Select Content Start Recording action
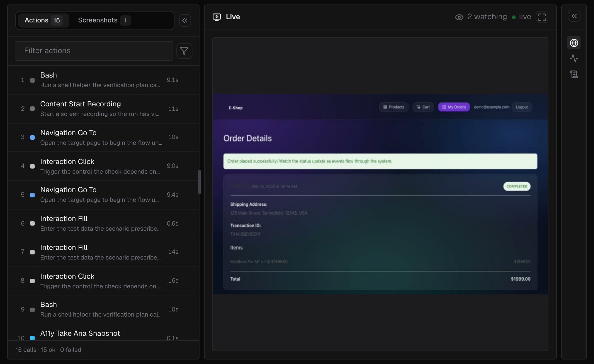Screen dimensions: 594x364 [x=103, y=109]
